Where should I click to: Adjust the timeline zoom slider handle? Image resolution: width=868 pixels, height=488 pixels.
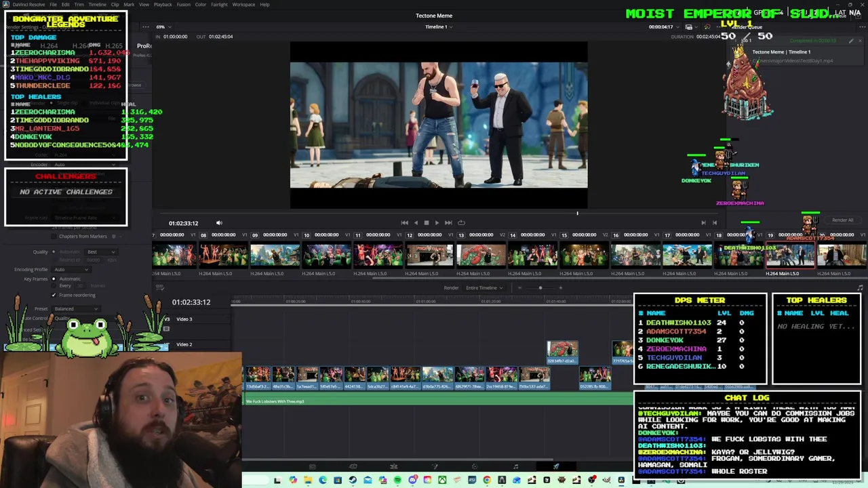(540, 287)
